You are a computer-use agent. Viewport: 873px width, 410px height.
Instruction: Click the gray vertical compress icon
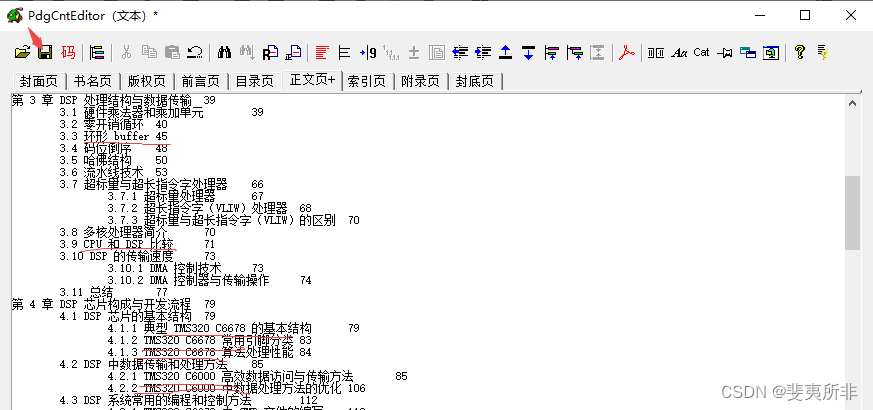(x=597, y=52)
